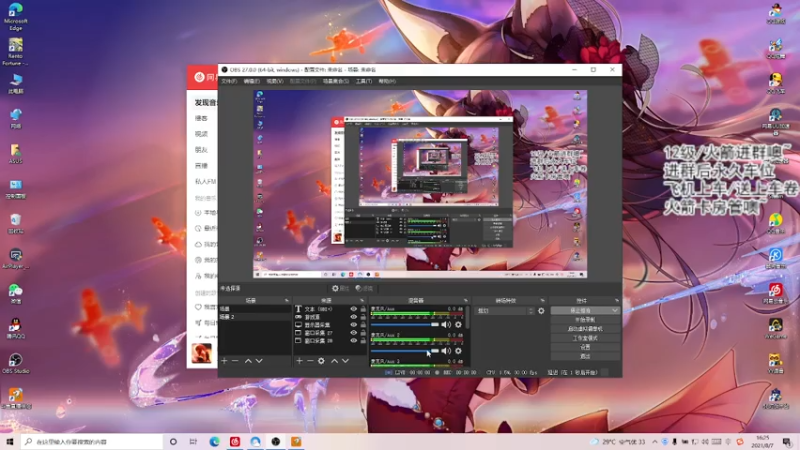Open OBS Studio desktop shortcut
The width and height of the screenshot is (800, 450).
tap(15, 363)
